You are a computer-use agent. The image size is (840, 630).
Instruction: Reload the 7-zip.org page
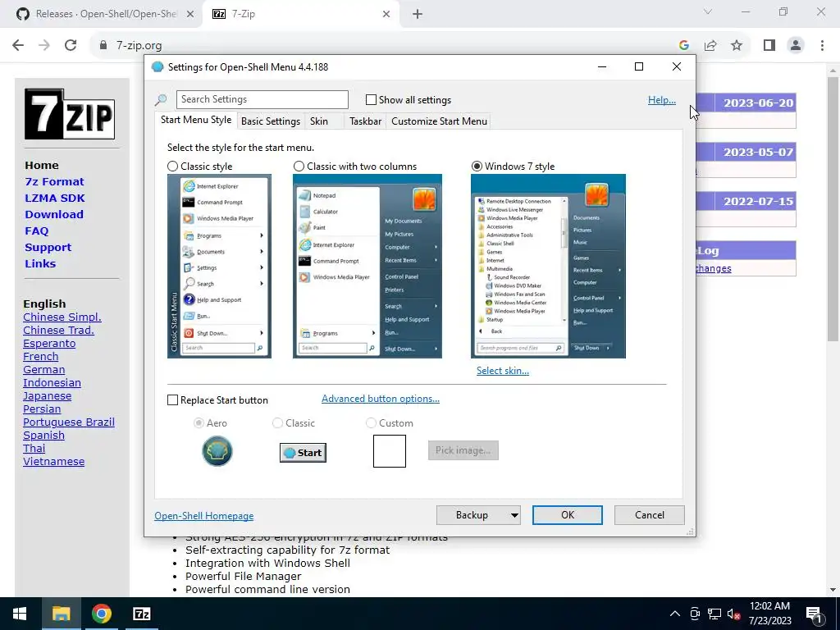coord(71,45)
